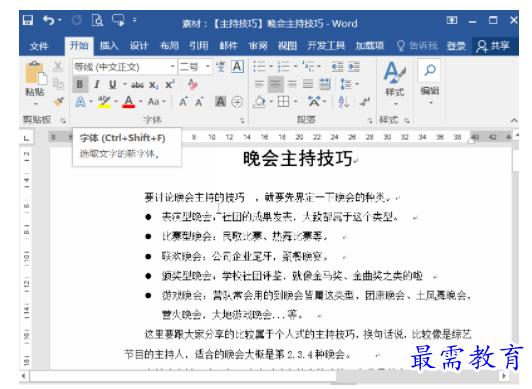Open the 文件 File tab
Screen dimensions: 532x389
point(39,46)
